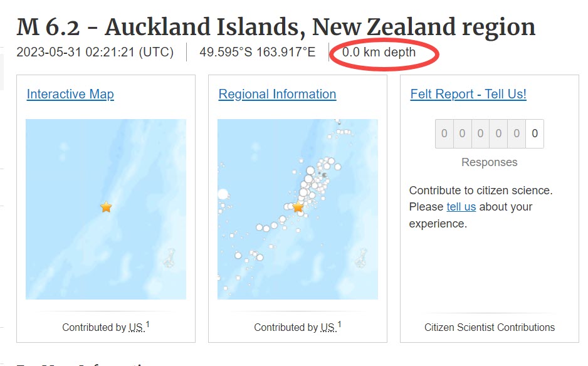Click the 0.0 km depth text

379,52
